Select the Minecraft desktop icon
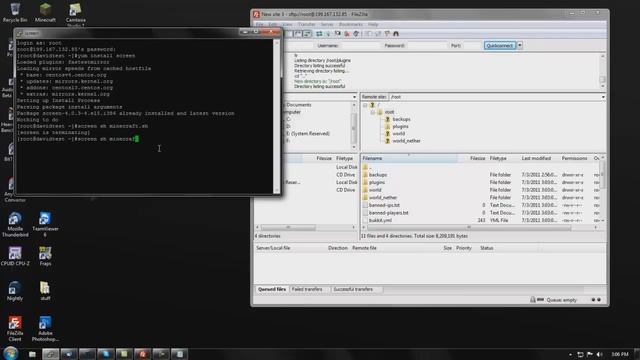The height and width of the screenshot is (360, 640). pyautogui.click(x=45, y=12)
